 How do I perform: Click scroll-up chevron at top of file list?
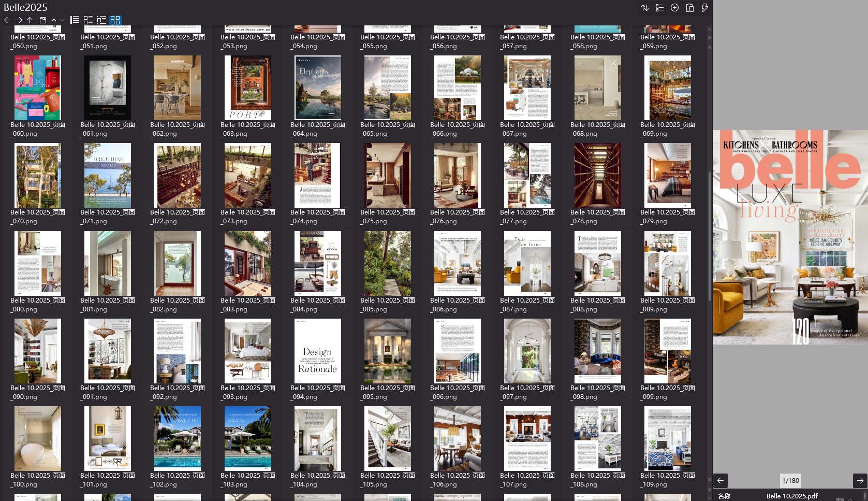(709, 30)
